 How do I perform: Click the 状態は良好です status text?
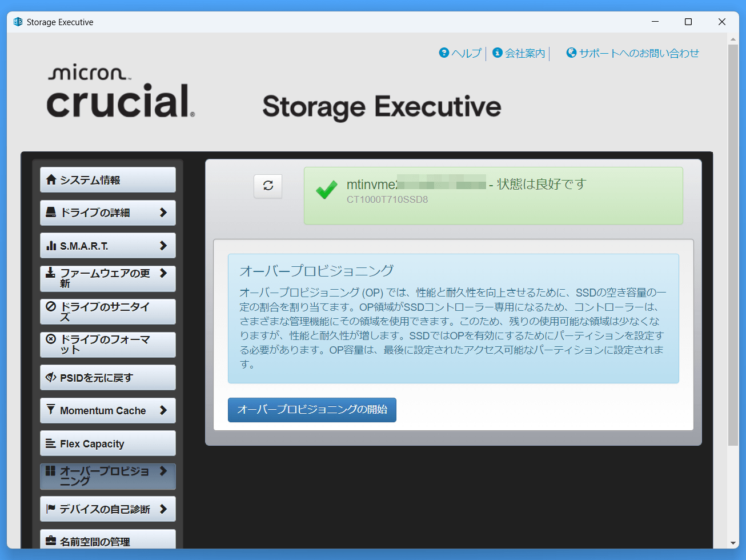tap(542, 184)
